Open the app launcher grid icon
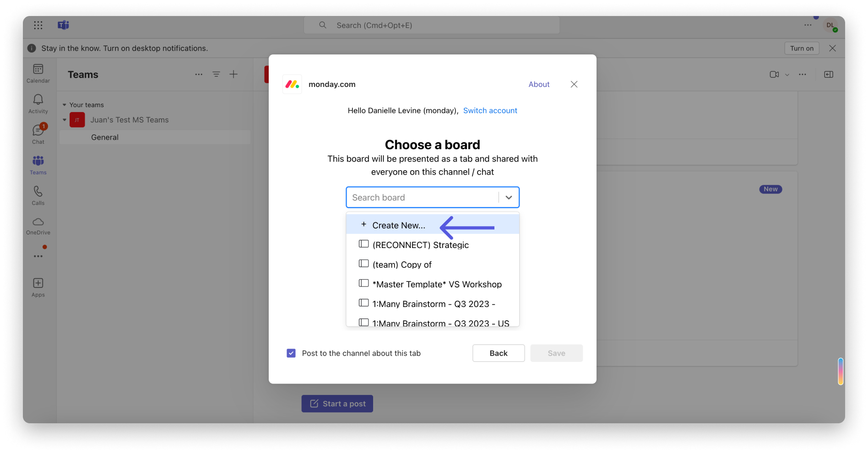The image size is (868, 453). [x=38, y=25]
